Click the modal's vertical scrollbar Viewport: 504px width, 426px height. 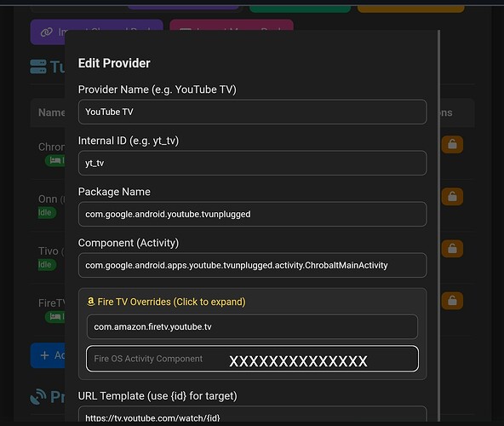438,225
